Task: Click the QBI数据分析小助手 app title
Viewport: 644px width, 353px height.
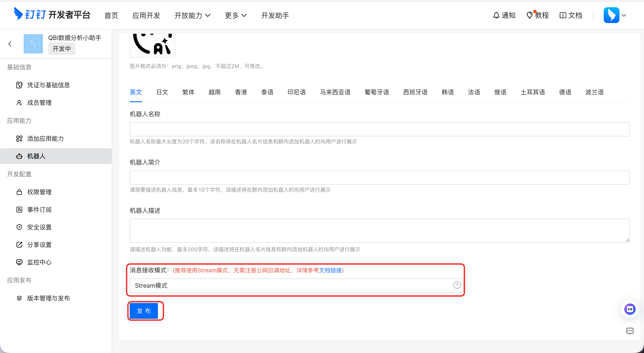Action: pyautogui.click(x=74, y=38)
